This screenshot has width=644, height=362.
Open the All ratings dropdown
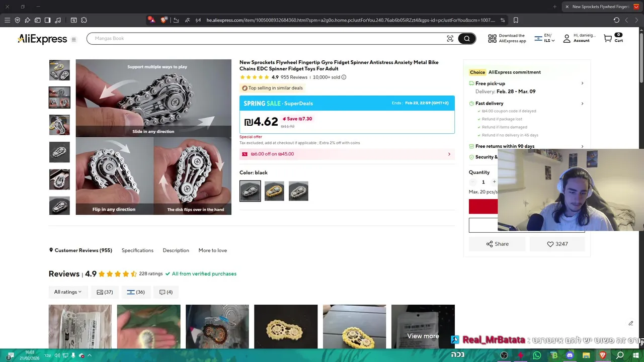point(68,292)
